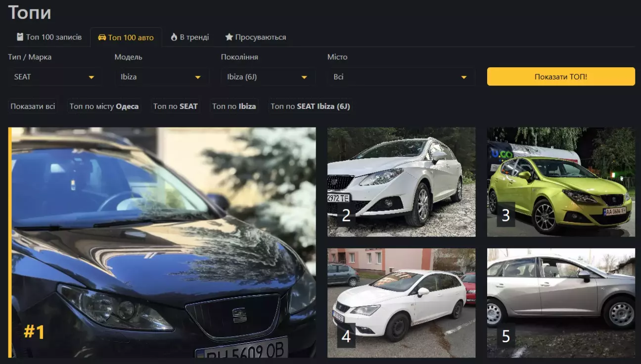
Task: Choose the Топ по SEAT filter
Action: pyautogui.click(x=176, y=106)
